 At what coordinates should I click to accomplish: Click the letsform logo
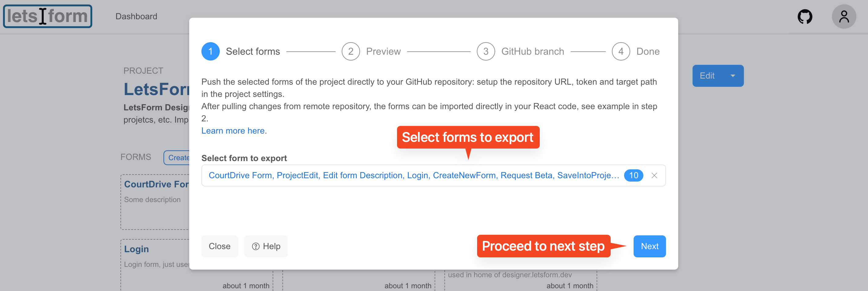pos(47,16)
